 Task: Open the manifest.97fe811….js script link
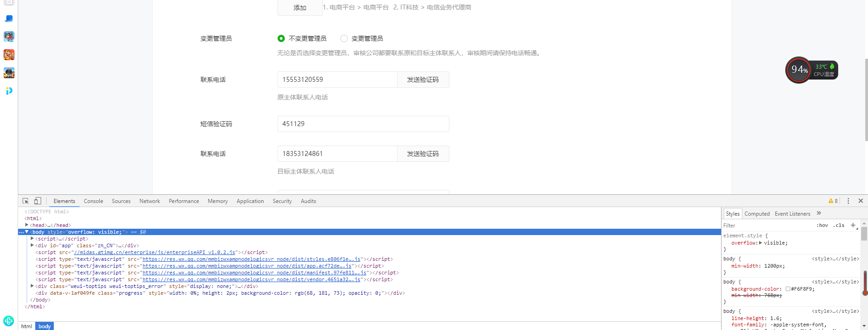255,273
